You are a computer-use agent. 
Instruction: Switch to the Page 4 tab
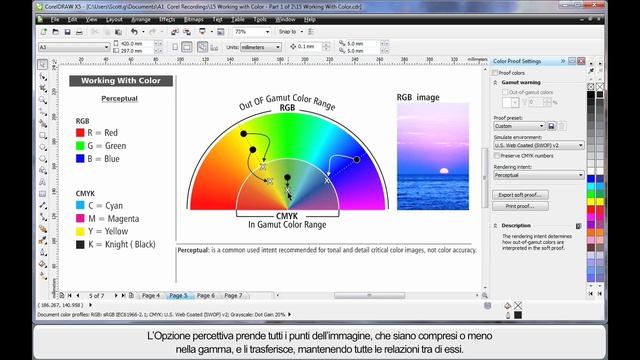tap(151, 296)
